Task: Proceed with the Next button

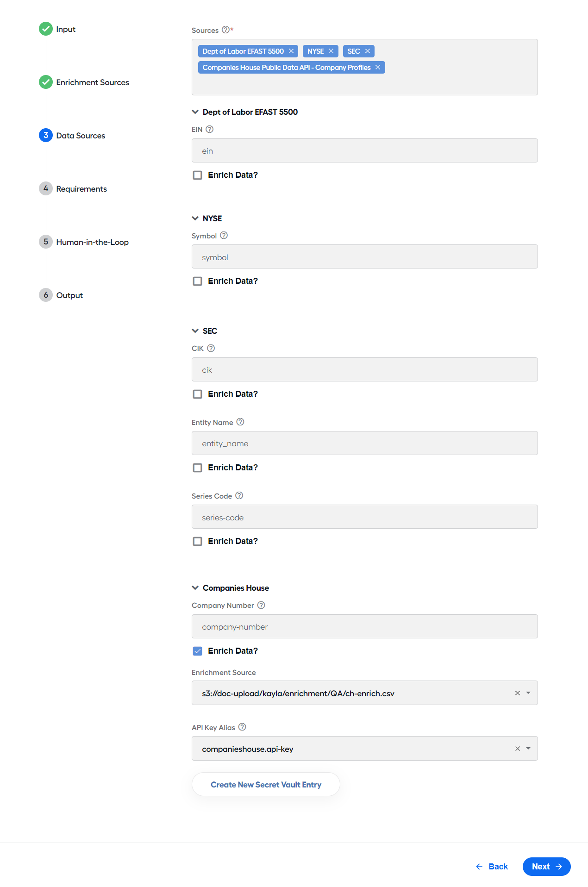Action: (x=546, y=867)
